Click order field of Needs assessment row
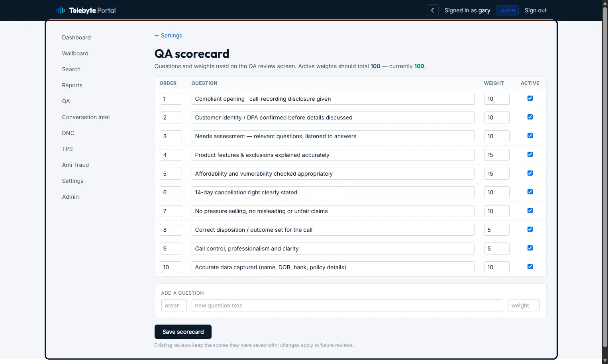 point(171,136)
